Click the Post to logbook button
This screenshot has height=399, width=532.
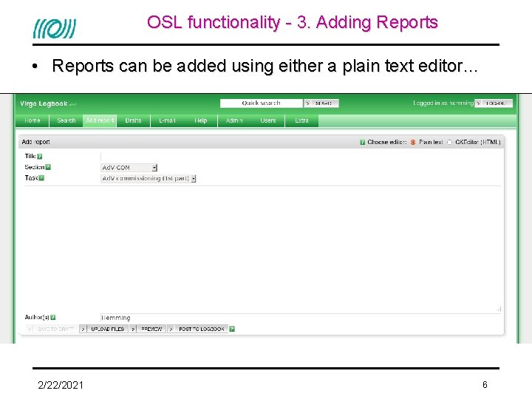198,329
